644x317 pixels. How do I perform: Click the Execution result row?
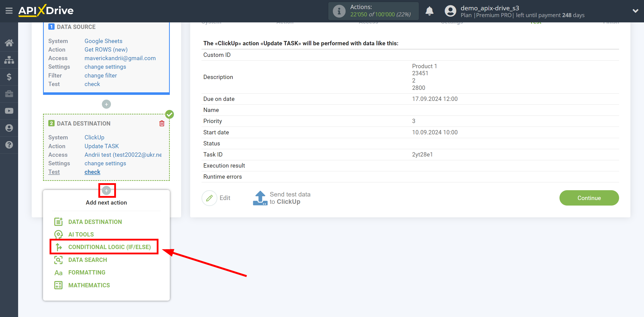pyautogui.click(x=410, y=166)
